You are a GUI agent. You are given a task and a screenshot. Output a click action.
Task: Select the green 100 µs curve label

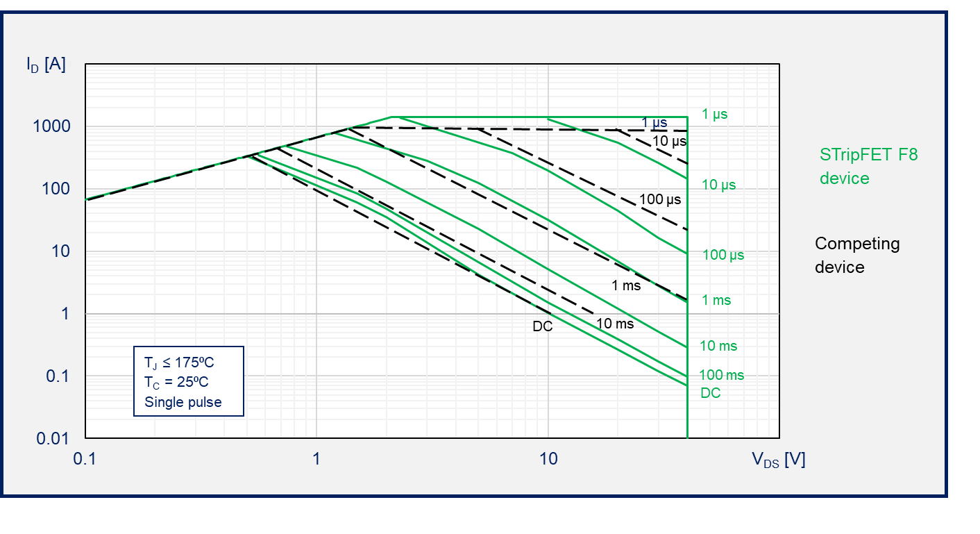(x=723, y=255)
